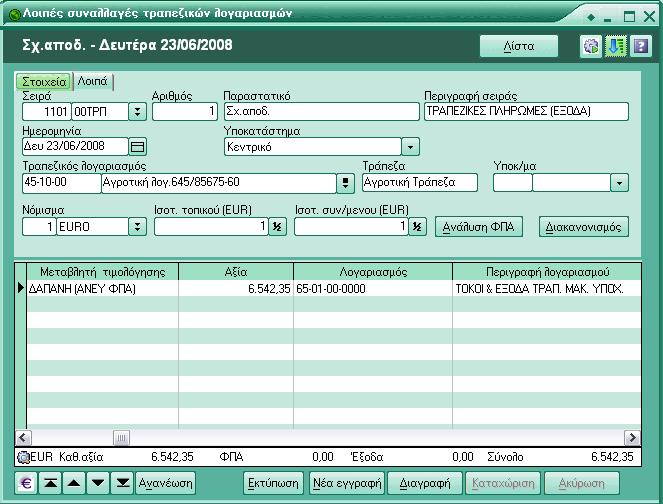
Task: Click lookup button beside bank account description
Action: tap(345, 183)
